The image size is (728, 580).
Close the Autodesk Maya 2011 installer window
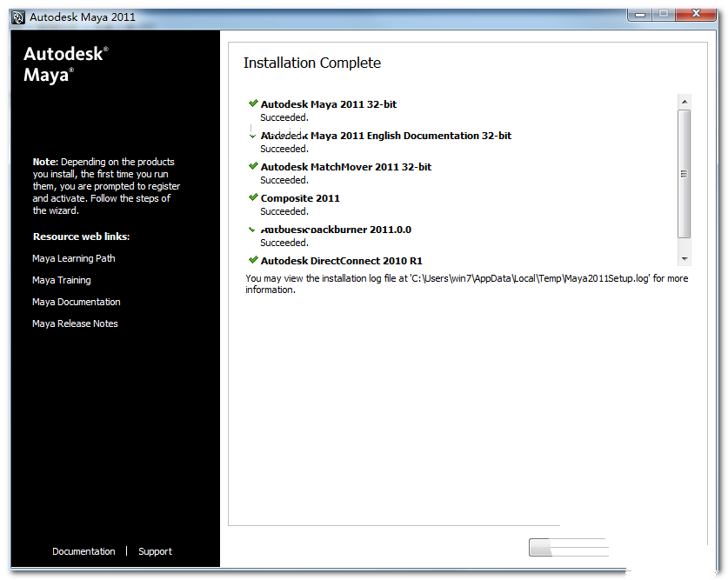(696, 14)
